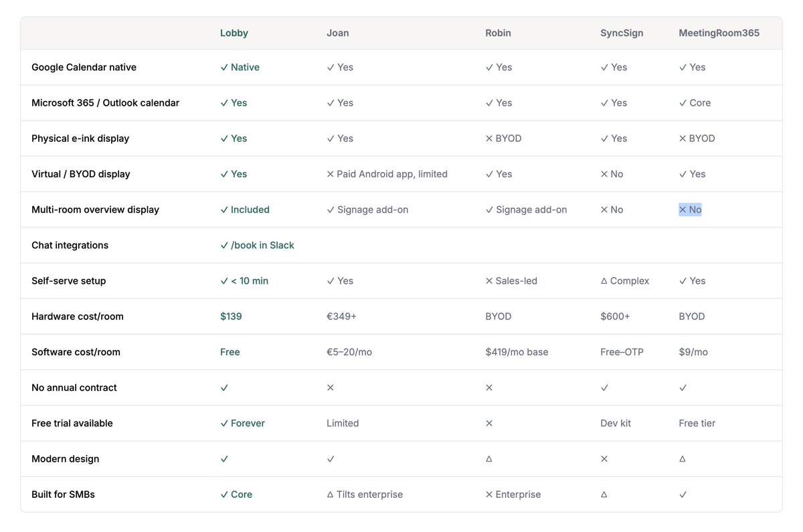Click the Paid Android app, limited cell

[387, 174]
